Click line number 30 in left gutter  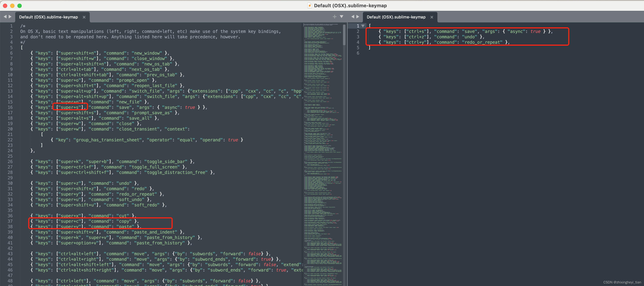10,183
